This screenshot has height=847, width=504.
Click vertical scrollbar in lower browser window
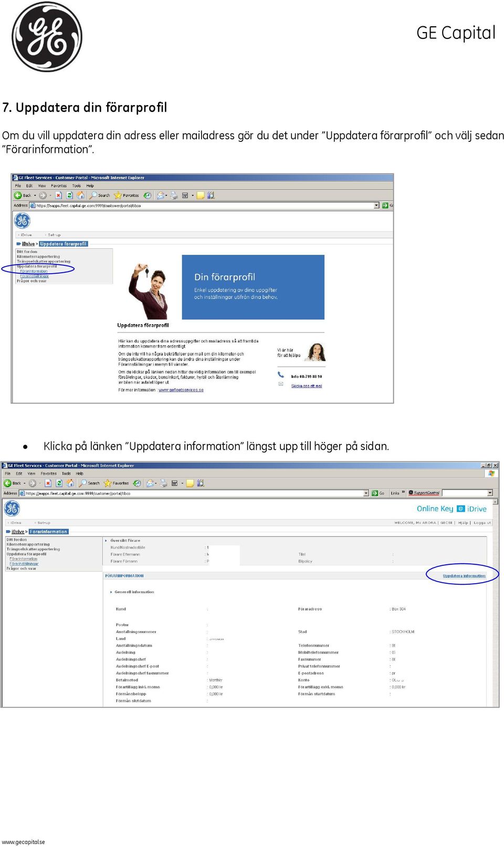click(495, 603)
